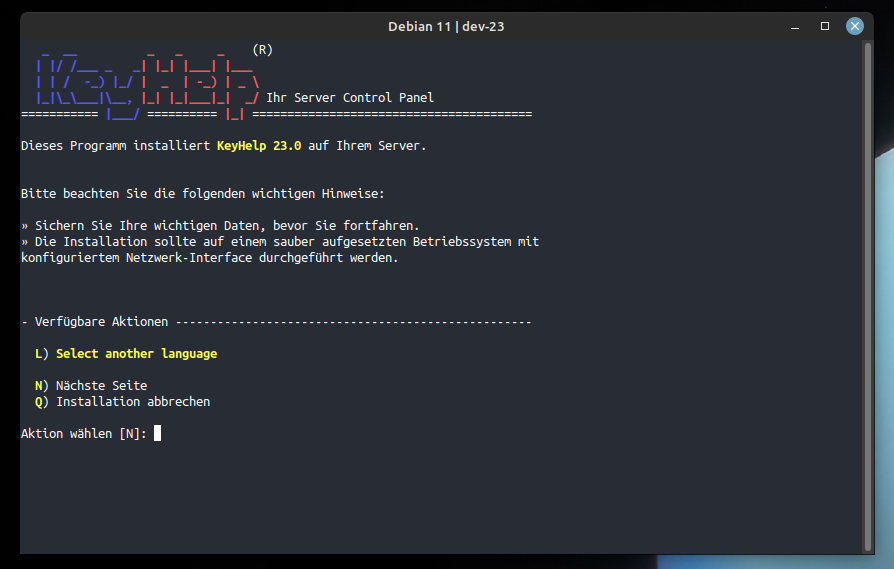Close the Debian 11 dev-23 window

(x=854, y=26)
